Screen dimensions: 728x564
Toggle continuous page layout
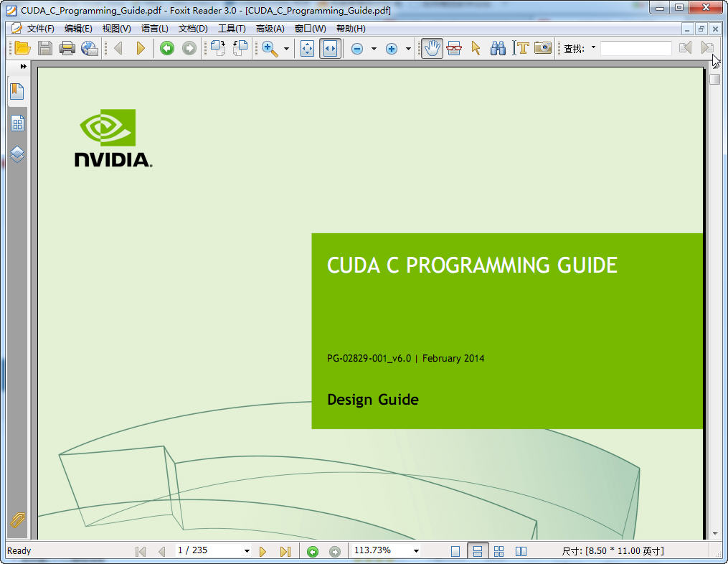pyautogui.click(x=477, y=552)
